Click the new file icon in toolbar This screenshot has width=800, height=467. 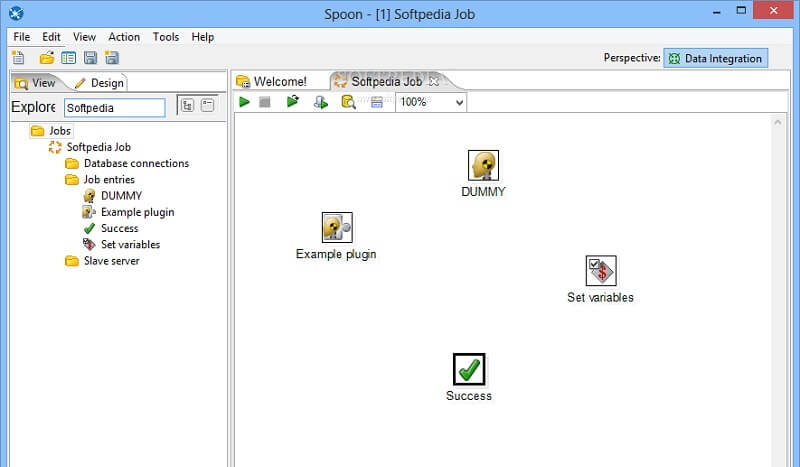click(18, 58)
